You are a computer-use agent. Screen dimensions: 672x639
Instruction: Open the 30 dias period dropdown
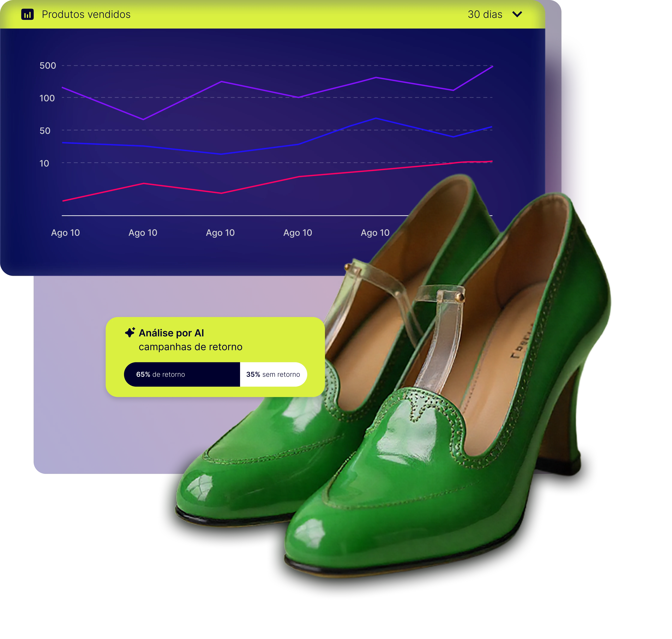(x=485, y=14)
